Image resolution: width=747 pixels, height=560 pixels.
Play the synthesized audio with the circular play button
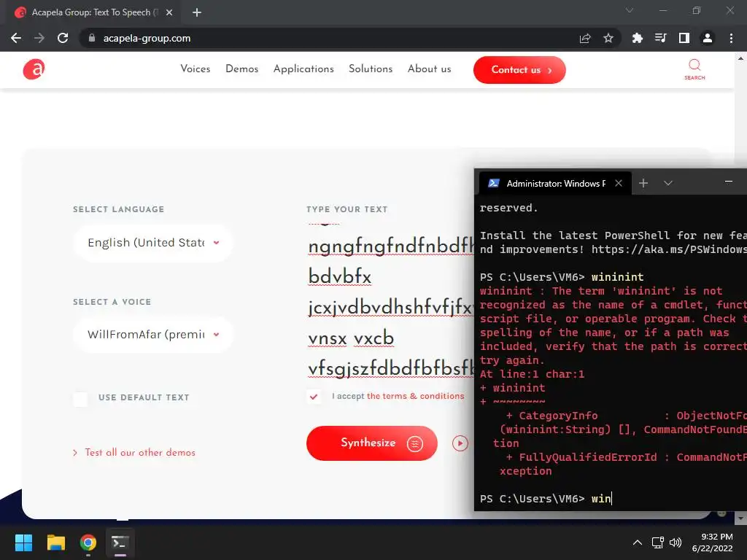coord(460,443)
